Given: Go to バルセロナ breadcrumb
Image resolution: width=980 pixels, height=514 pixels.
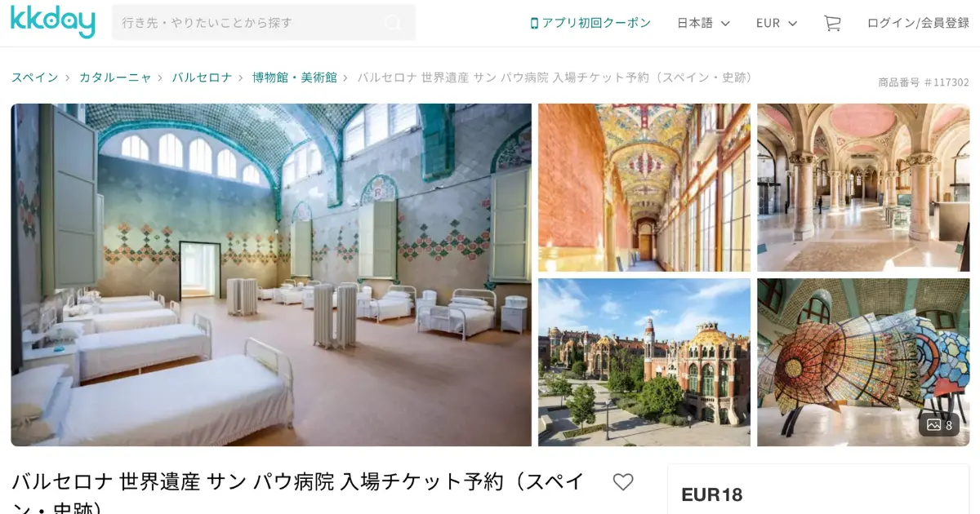Looking at the screenshot, I should point(202,78).
